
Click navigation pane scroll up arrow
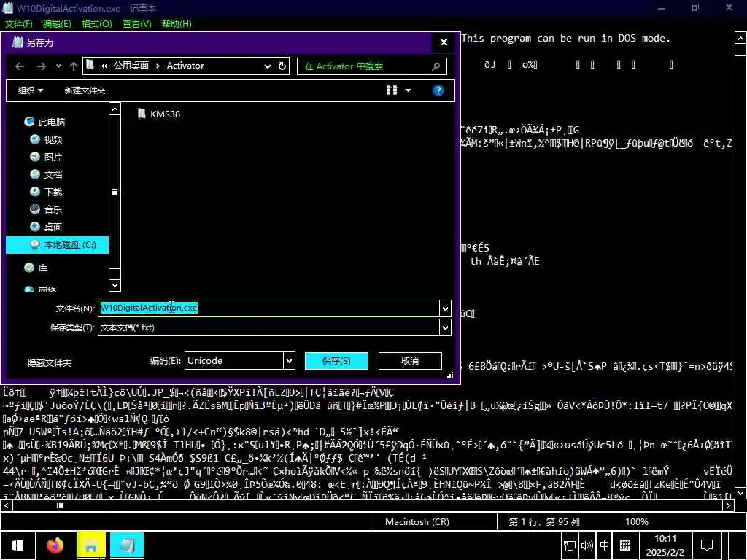115,109
